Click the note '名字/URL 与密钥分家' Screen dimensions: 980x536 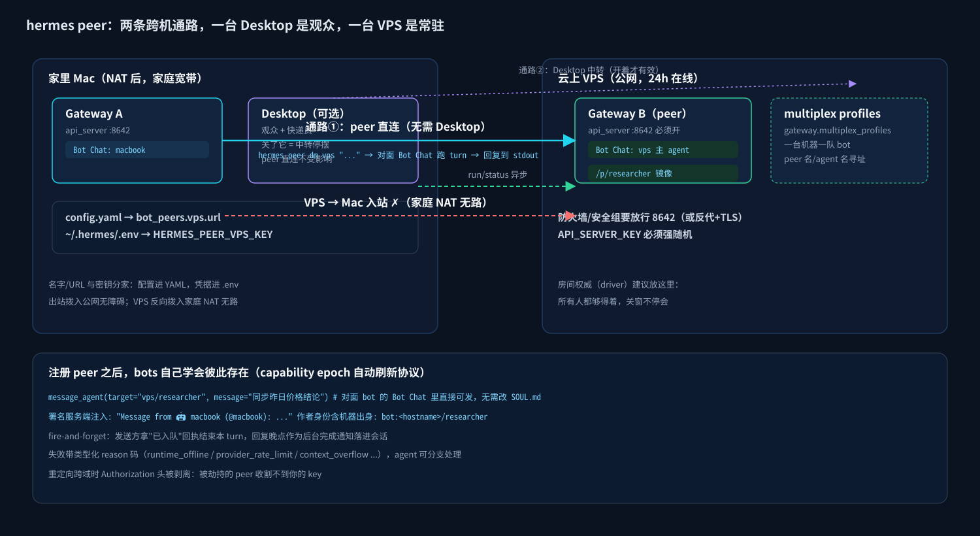pyautogui.click(x=144, y=285)
